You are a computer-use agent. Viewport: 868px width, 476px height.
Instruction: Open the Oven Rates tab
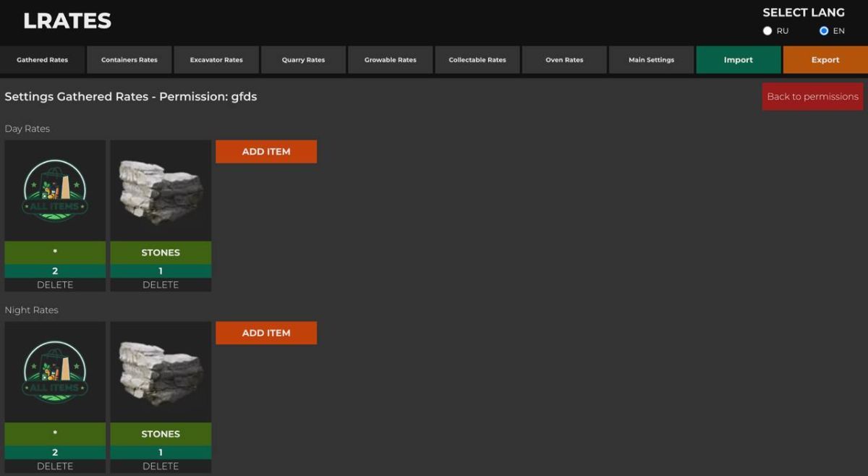[x=564, y=60]
